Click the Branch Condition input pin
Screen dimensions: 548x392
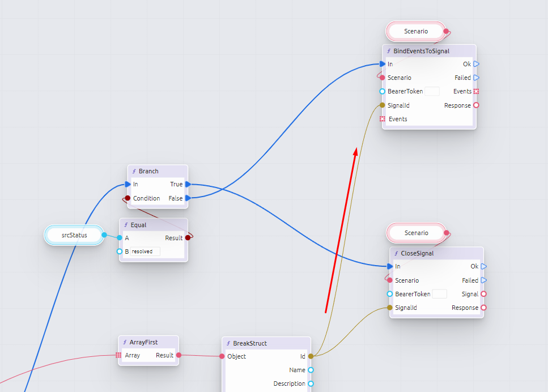[x=128, y=198]
